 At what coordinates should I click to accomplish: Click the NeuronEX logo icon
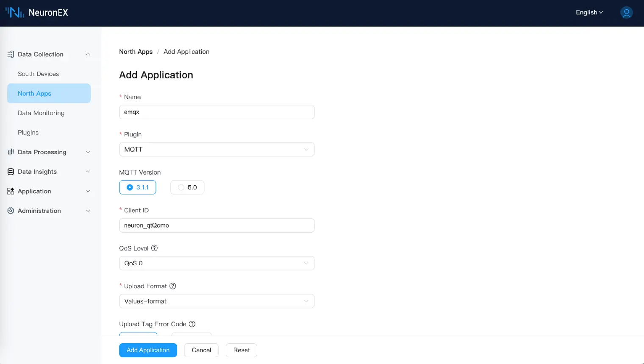point(14,13)
